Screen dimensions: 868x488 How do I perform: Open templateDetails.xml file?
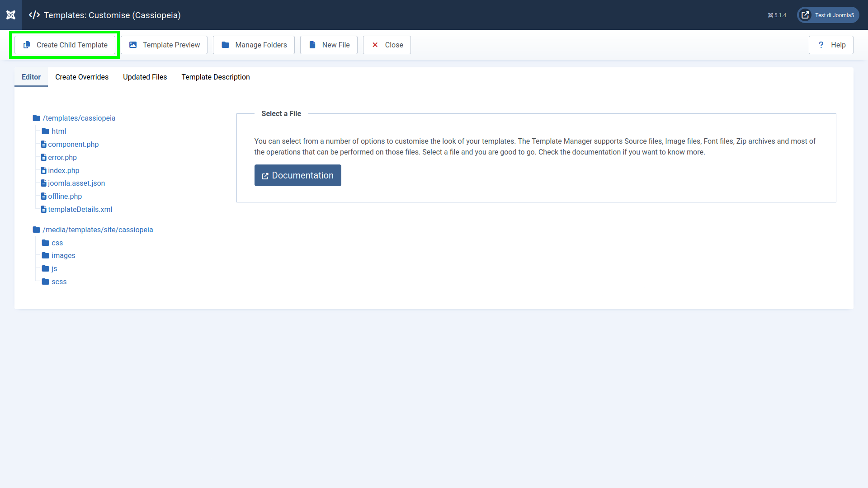coord(80,209)
